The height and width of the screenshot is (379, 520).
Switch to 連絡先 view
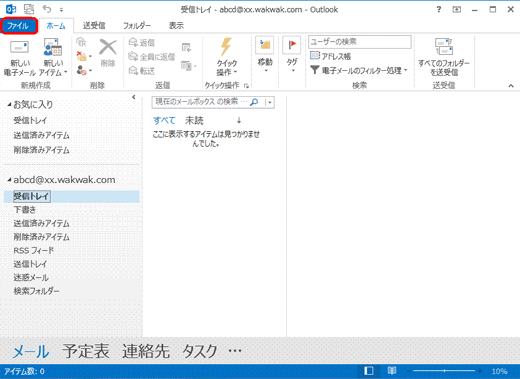[146, 351]
